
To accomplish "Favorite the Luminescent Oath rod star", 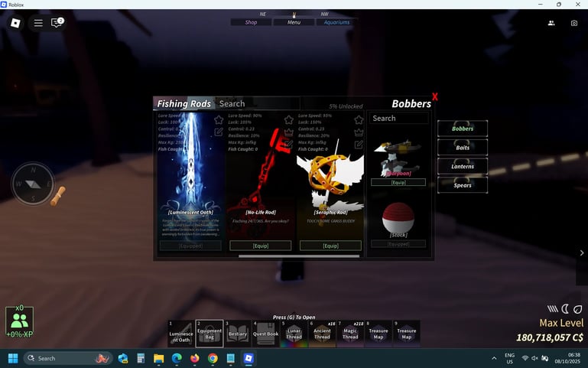I will [219, 120].
